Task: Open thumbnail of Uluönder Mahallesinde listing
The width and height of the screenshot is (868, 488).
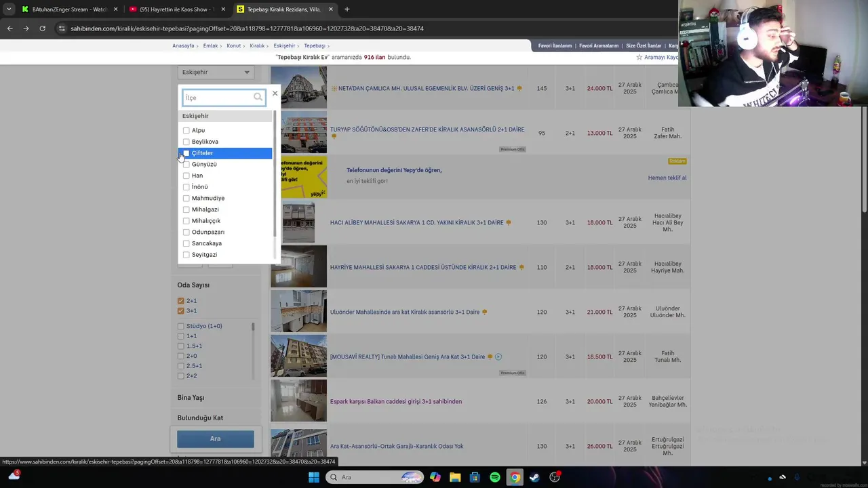Action: 298,311
